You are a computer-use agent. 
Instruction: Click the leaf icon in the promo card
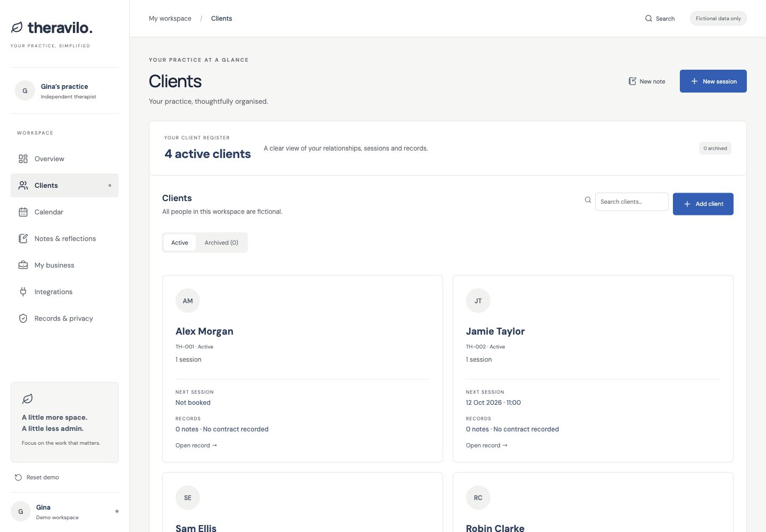click(28, 398)
